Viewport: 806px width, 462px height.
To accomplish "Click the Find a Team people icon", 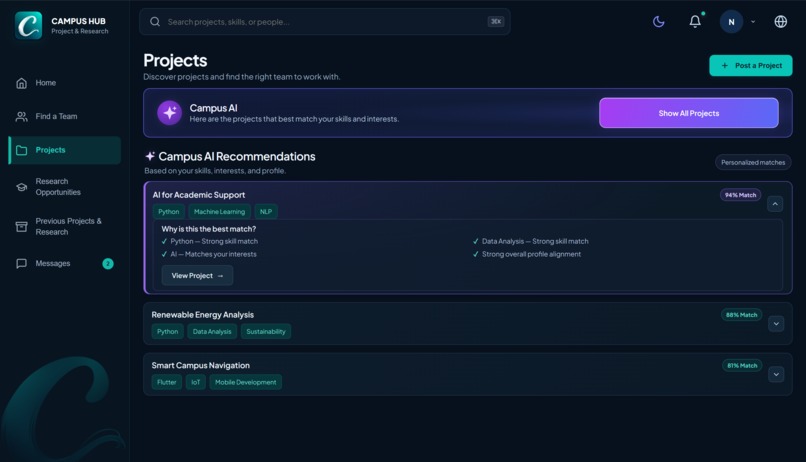I will [x=22, y=117].
